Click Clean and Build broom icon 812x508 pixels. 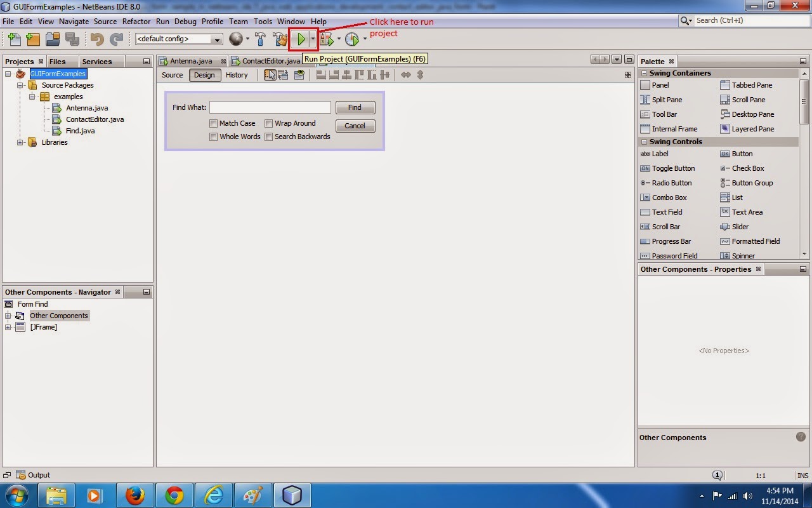click(280, 39)
